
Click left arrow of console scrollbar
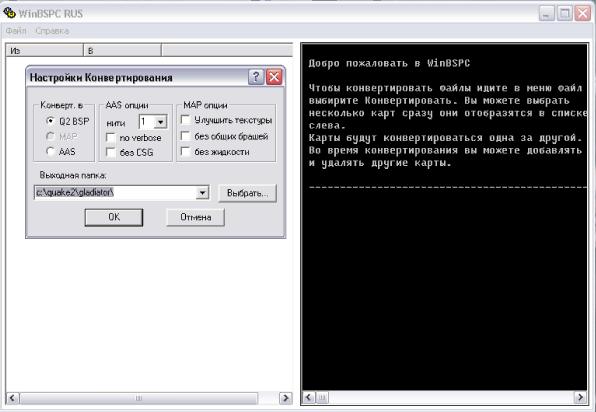(x=309, y=398)
